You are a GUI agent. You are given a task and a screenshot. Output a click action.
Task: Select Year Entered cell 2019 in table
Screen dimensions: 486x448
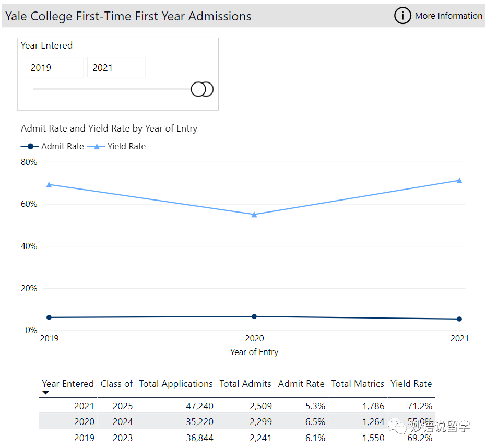(x=84, y=438)
